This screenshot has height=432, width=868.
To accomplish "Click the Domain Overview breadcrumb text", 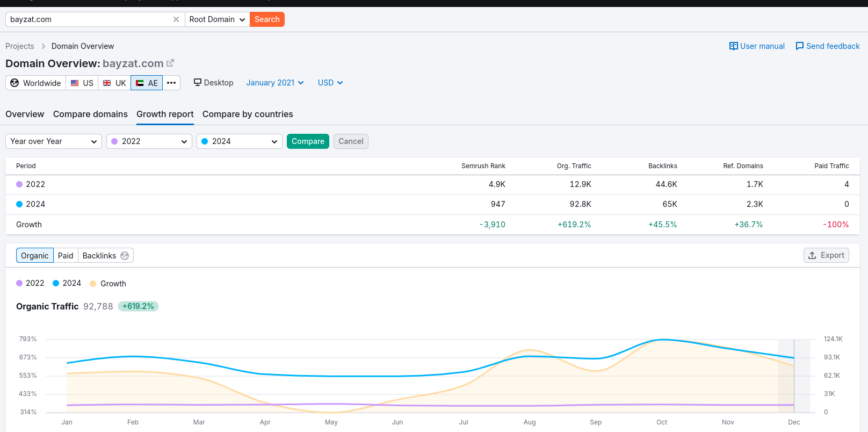I will coord(83,46).
